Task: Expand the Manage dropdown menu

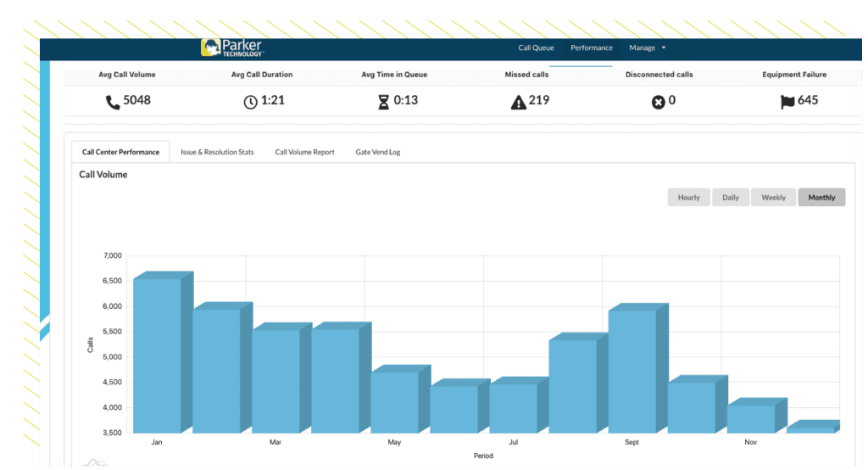Action: (x=647, y=48)
